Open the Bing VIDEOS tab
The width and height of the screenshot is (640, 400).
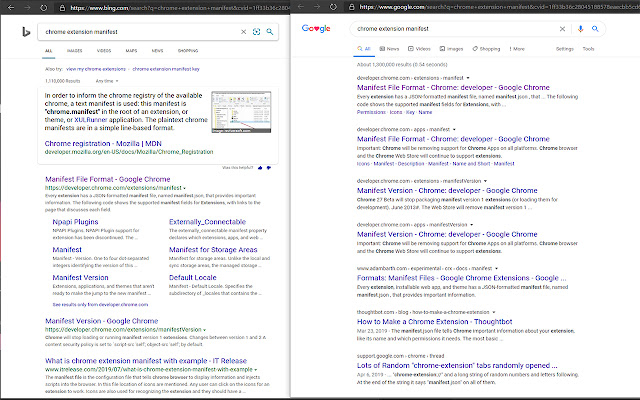click(104, 51)
